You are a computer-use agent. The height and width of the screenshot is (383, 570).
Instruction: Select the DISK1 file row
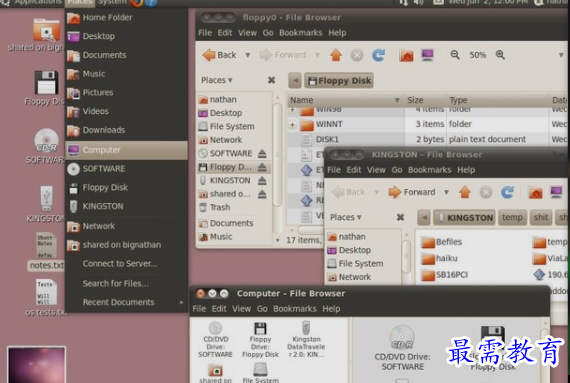click(x=427, y=140)
